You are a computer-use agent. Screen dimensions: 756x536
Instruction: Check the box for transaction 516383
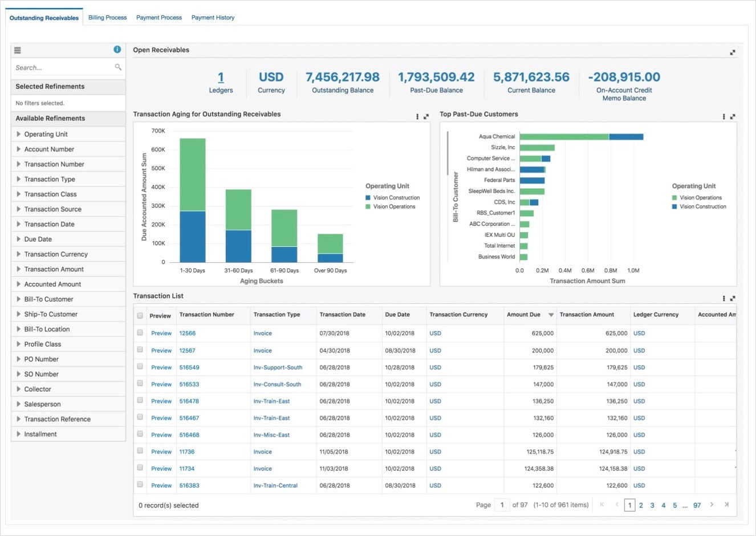[x=140, y=485]
